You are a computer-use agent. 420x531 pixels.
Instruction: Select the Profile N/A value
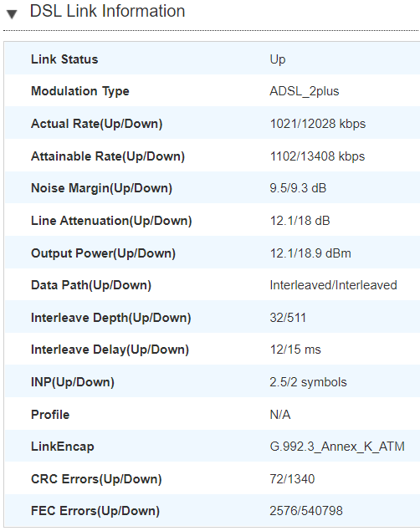[x=280, y=415]
